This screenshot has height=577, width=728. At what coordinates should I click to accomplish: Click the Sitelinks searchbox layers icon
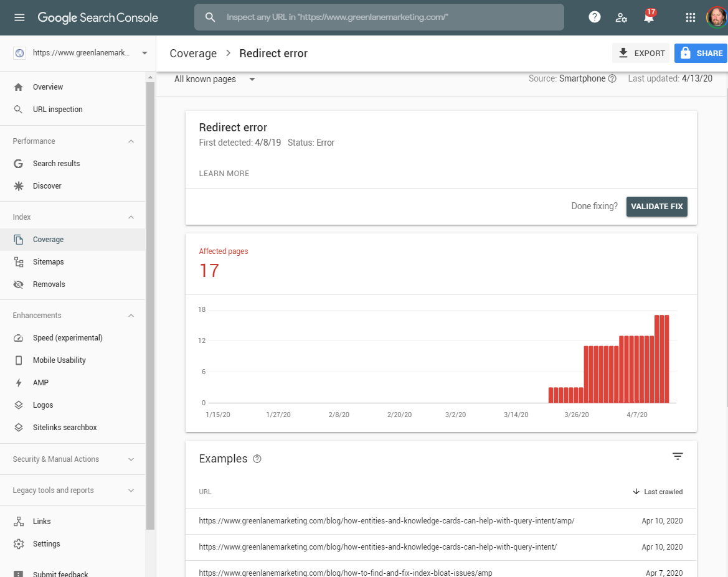[x=19, y=427]
